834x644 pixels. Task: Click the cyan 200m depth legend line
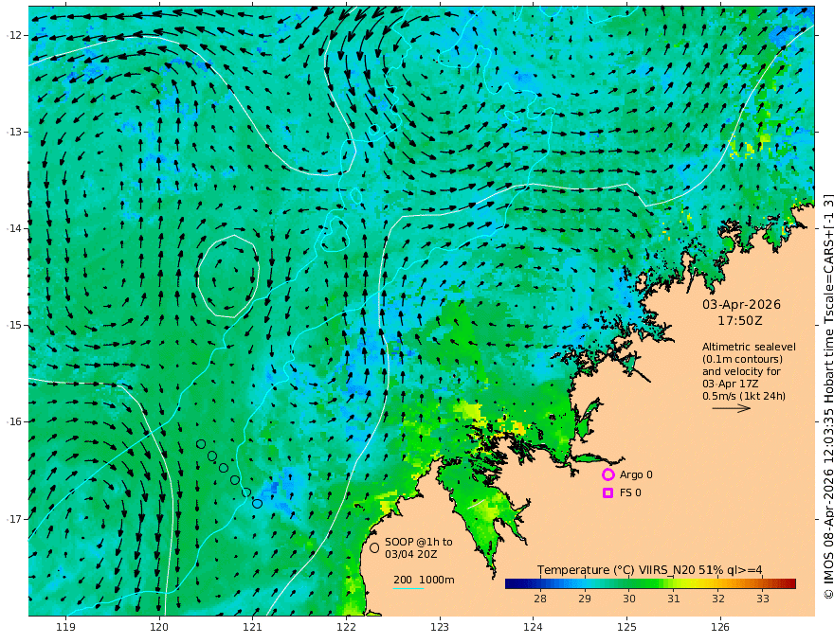408,588
